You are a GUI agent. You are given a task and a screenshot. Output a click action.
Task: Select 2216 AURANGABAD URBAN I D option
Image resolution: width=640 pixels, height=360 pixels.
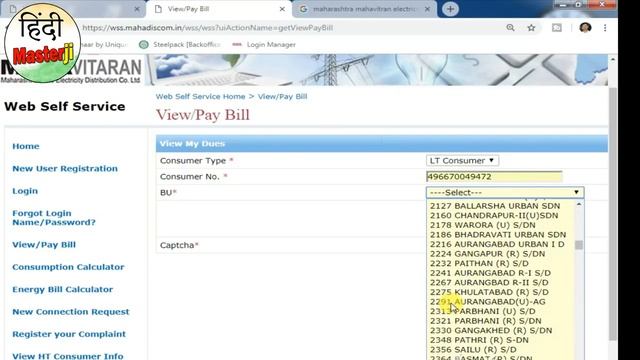(x=500, y=244)
